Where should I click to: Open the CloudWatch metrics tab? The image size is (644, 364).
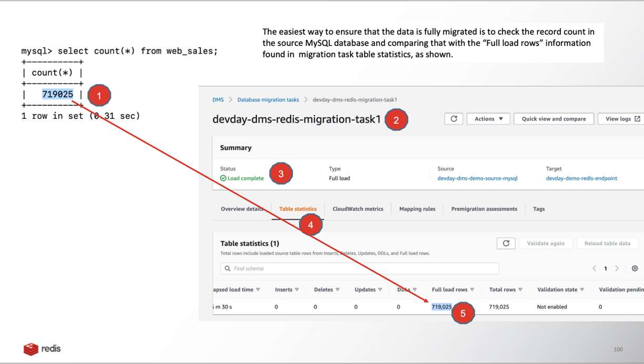click(358, 209)
